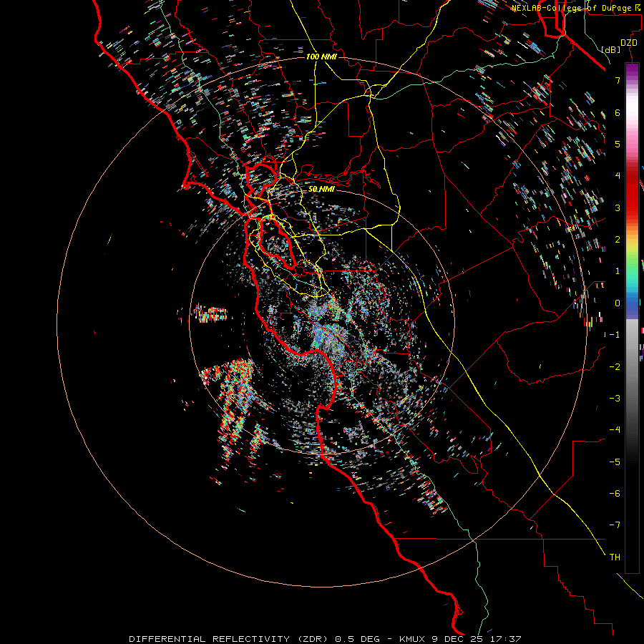
Task: Click the "50 NMI" range ring label
Action: [x=321, y=189]
